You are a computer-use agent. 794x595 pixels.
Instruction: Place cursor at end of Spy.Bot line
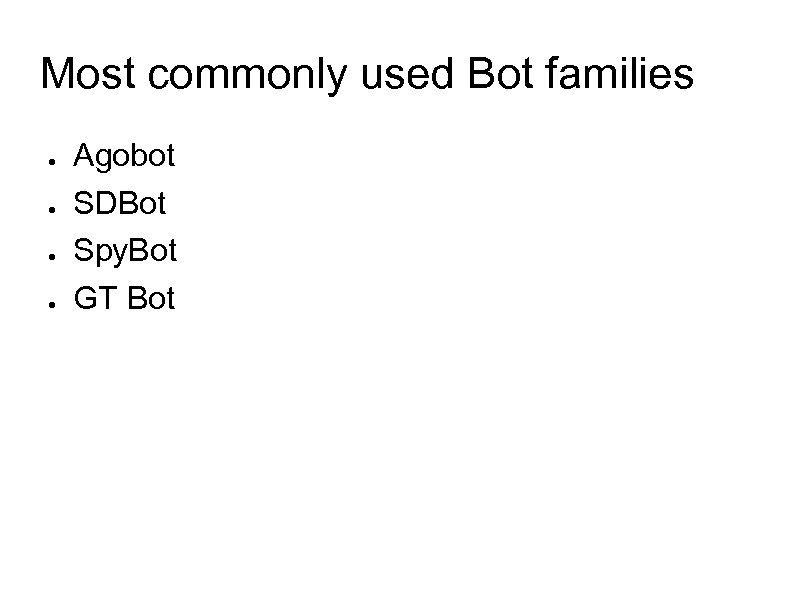click(178, 251)
